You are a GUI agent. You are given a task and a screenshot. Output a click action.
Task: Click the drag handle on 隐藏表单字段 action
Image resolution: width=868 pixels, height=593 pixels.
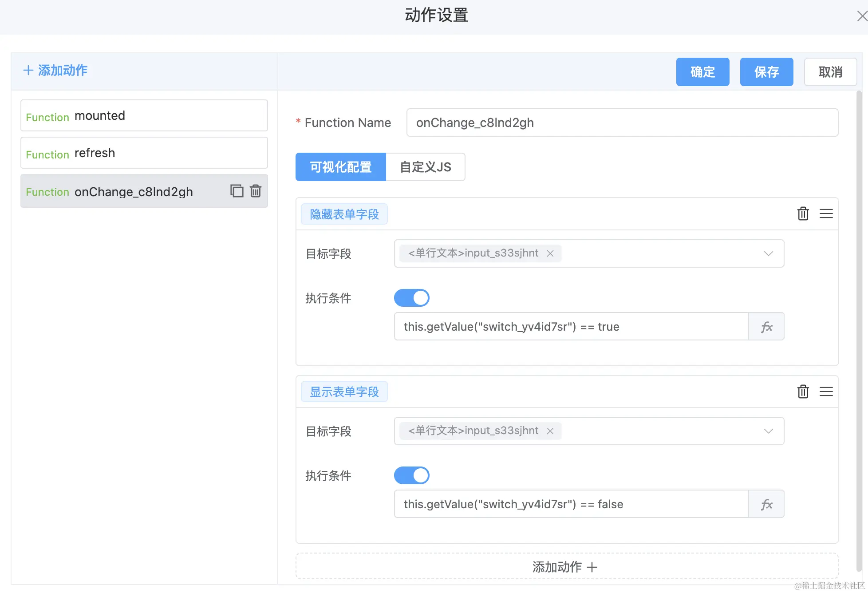(826, 214)
